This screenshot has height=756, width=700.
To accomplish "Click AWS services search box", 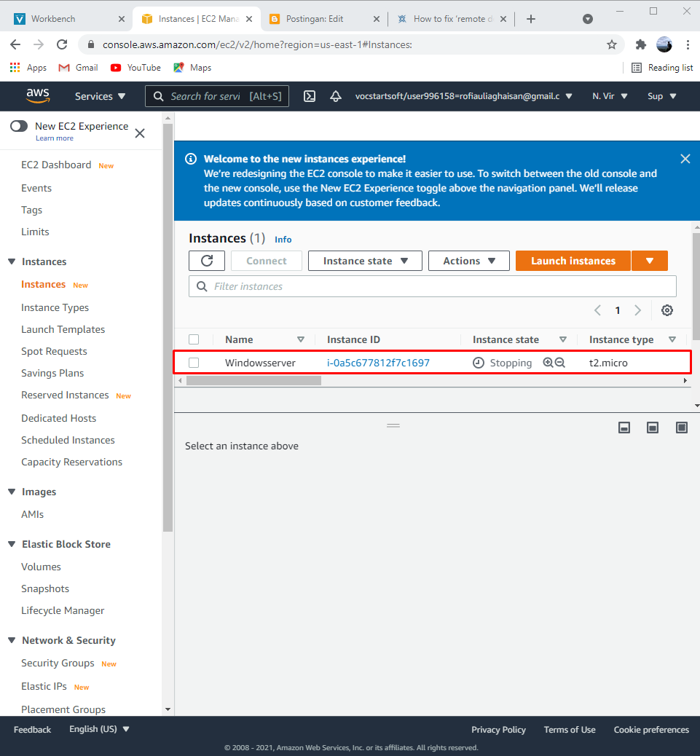I will coord(217,96).
